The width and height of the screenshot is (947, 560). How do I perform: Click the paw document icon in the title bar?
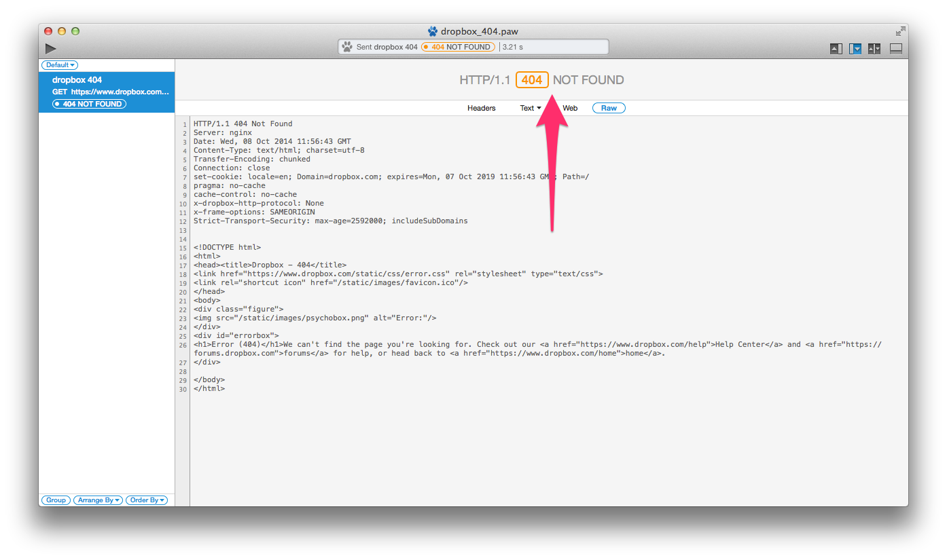coord(433,31)
